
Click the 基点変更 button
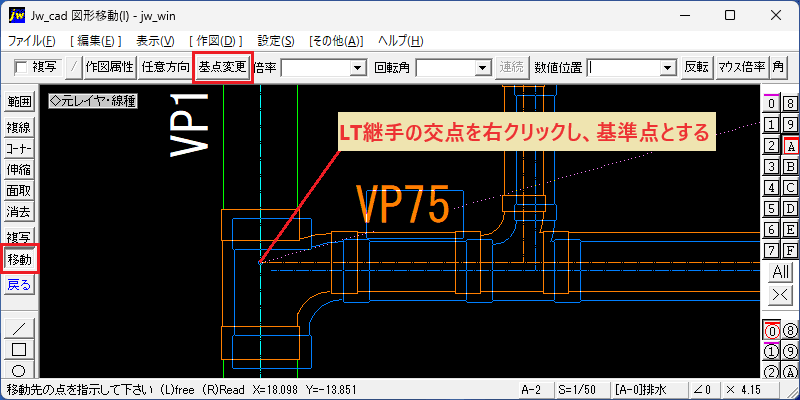(x=222, y=67)
